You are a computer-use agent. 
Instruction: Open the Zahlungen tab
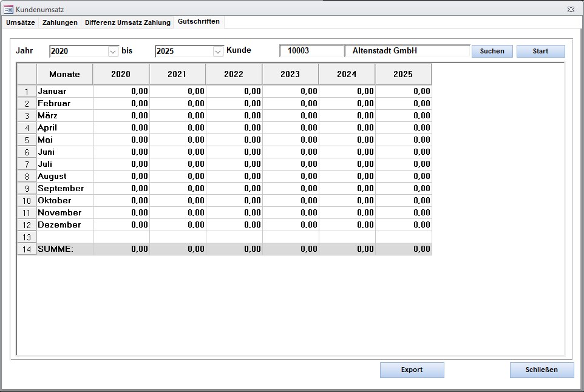click(x=60, y=22)
